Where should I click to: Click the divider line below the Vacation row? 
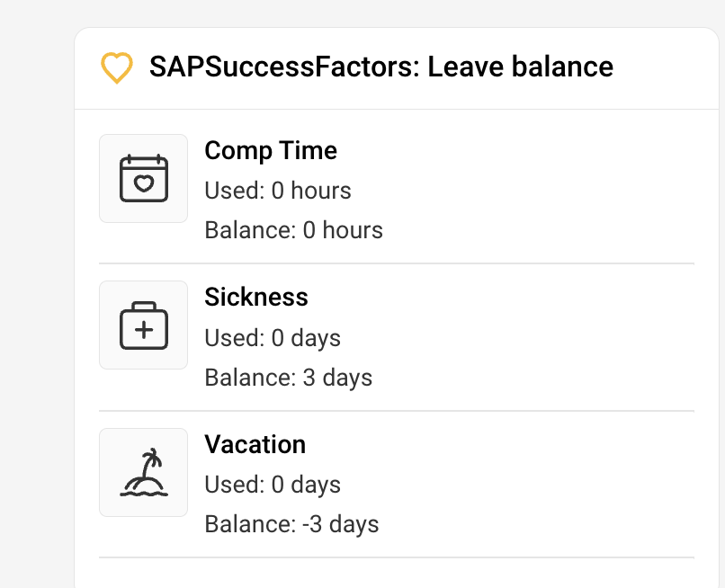point(396,557)
